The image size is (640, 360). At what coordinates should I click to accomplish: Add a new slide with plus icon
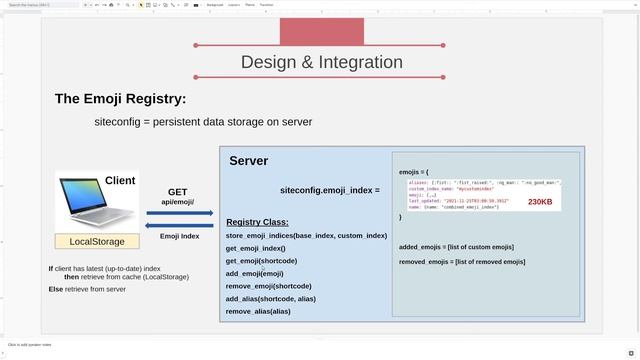coord(85,5)
